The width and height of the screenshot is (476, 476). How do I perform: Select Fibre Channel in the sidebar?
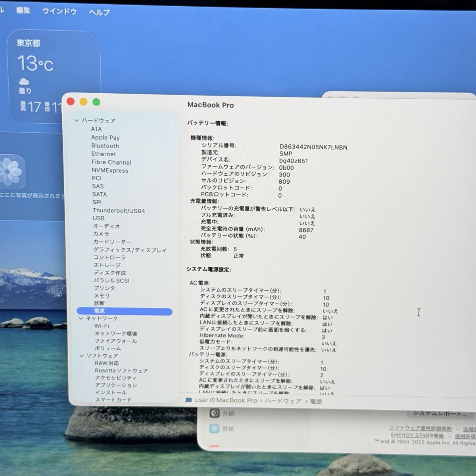click(x=111, y=162)
